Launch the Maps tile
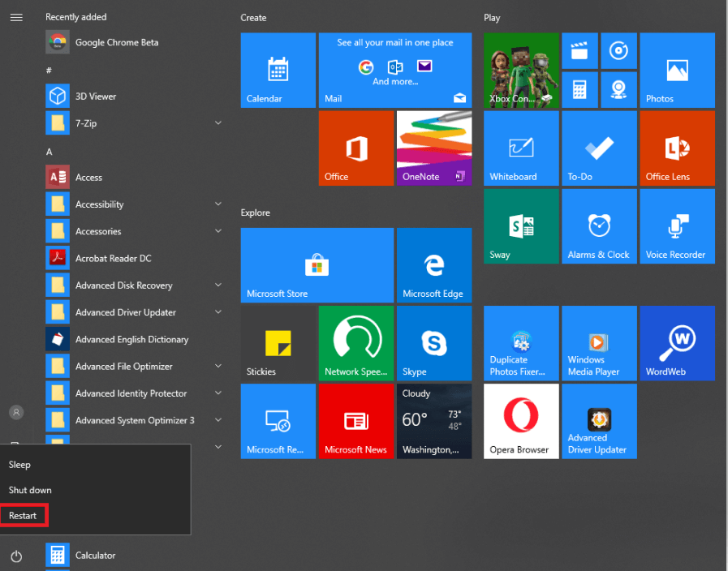Viewport: 728px width, 571px height. coord(618,89)
